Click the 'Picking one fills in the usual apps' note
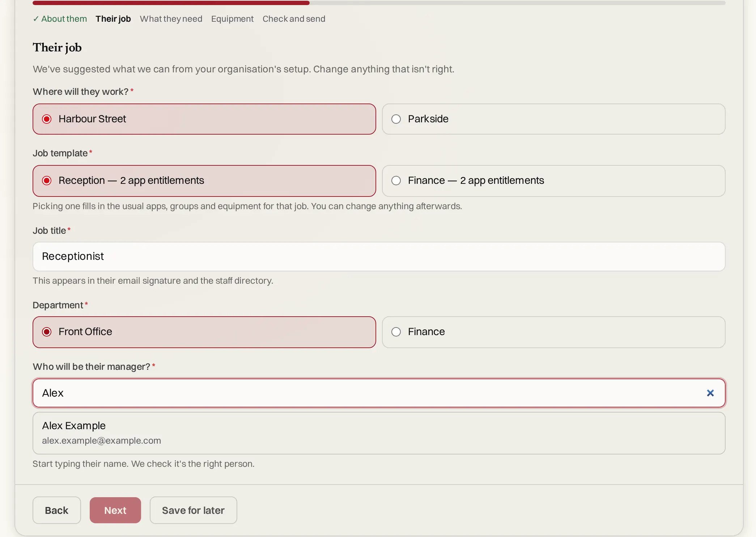This screenshot has height=537, width=756. tap(247, 206)
